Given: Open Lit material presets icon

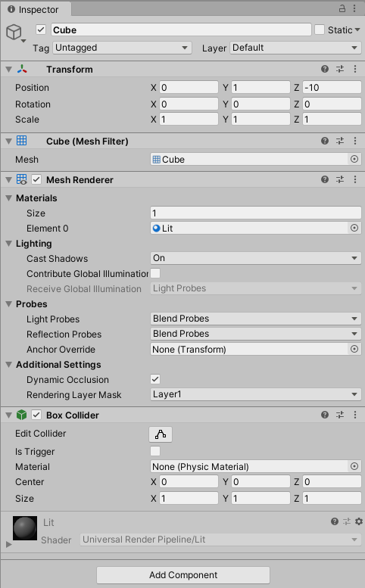Looking at the screenshot, I should [347, 521].
